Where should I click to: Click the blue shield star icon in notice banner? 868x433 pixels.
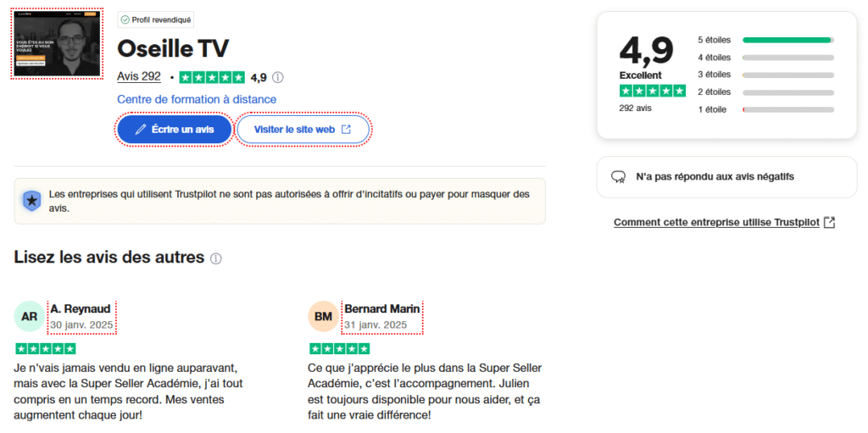coord(32,201)
